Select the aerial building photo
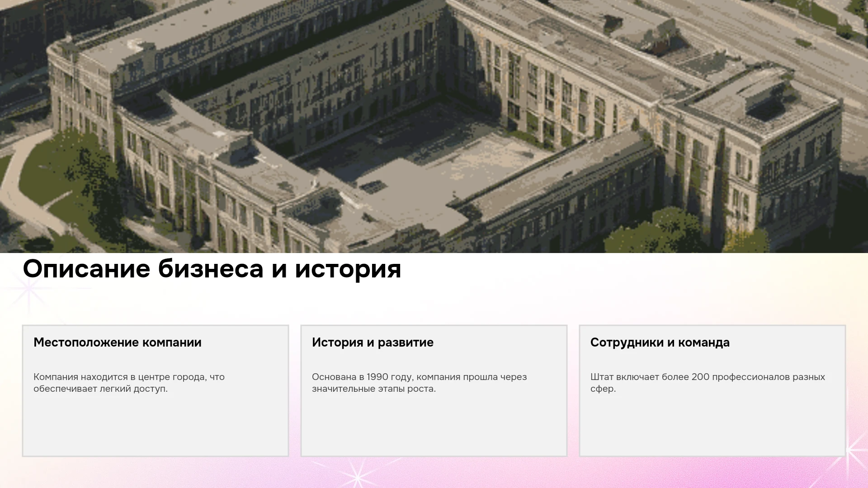The image size is (868, 488). (x=434, y=127)
